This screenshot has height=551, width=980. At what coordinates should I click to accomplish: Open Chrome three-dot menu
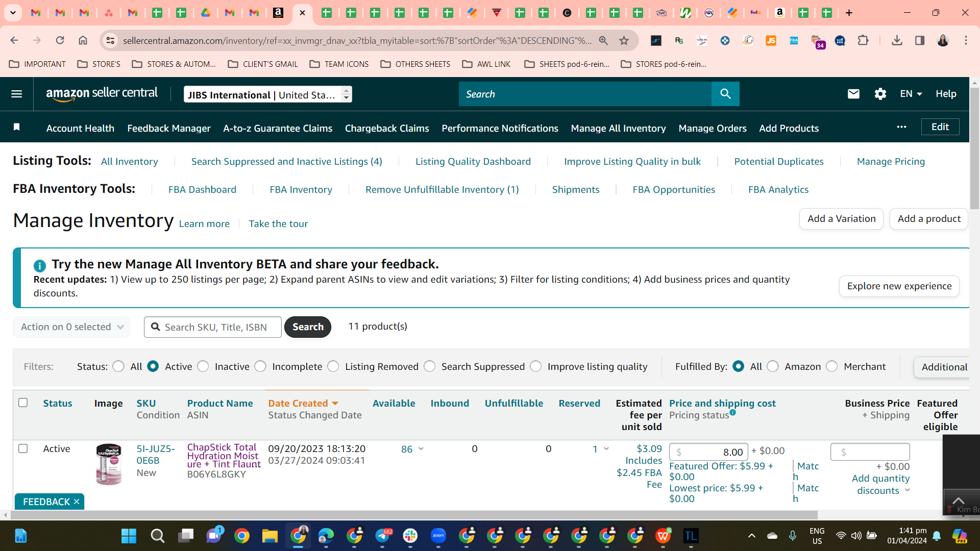(966, 40)
